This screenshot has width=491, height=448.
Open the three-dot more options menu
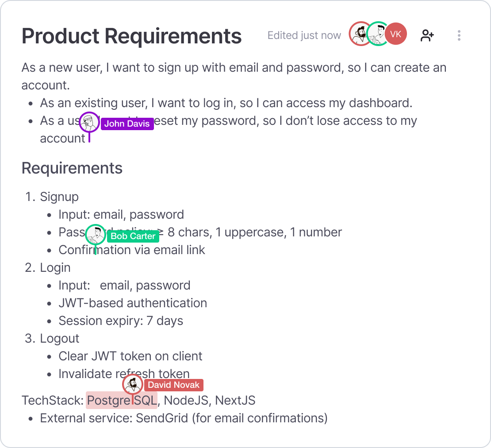459,35
